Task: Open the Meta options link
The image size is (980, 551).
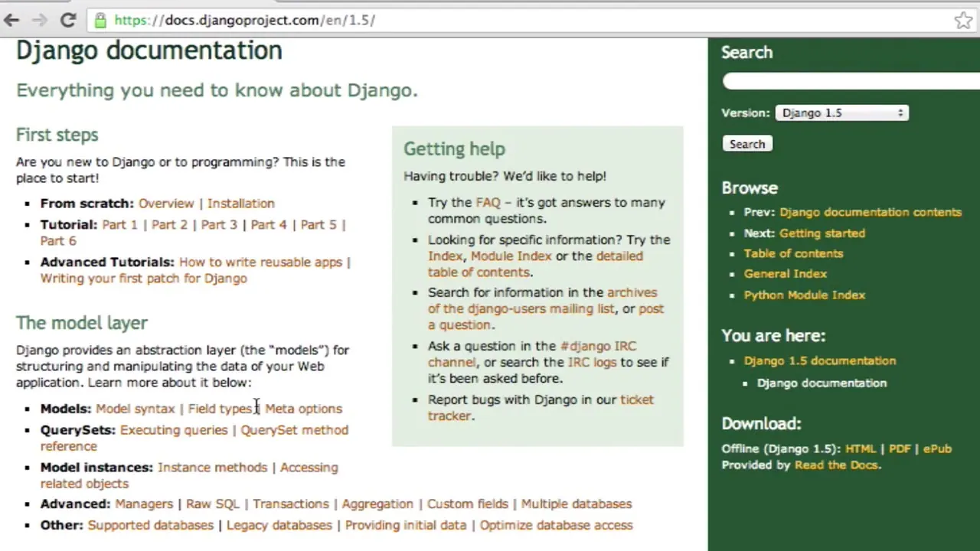Action: (304, 409)
